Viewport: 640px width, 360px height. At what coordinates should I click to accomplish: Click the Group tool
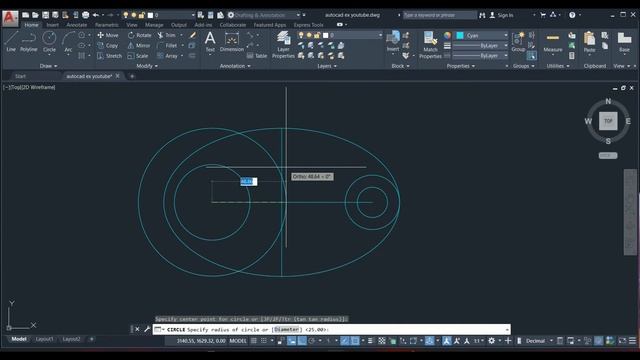[518, 42]
